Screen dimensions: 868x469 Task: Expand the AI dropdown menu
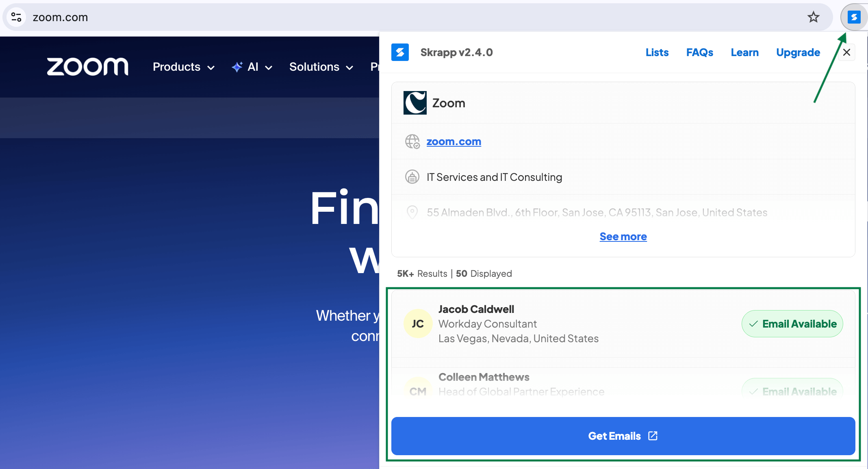[x=252, y=67]
